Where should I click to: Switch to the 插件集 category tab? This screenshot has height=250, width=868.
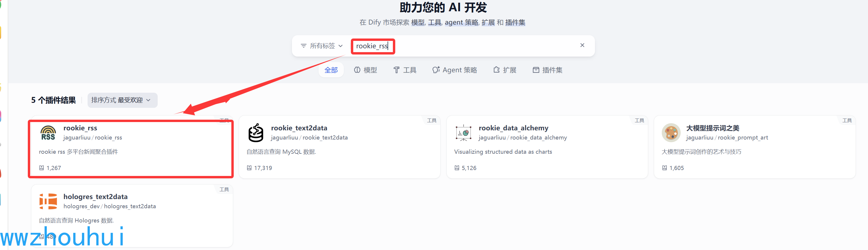pos(547,70)
